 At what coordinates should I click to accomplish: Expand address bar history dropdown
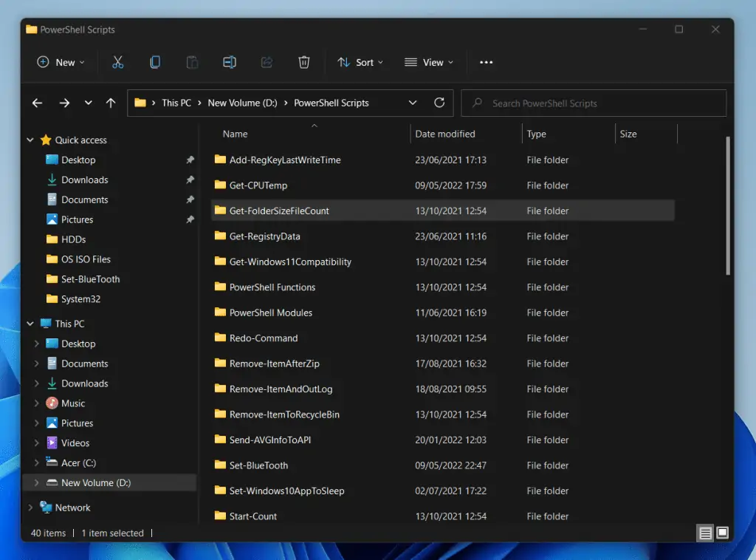pos(413,103)
